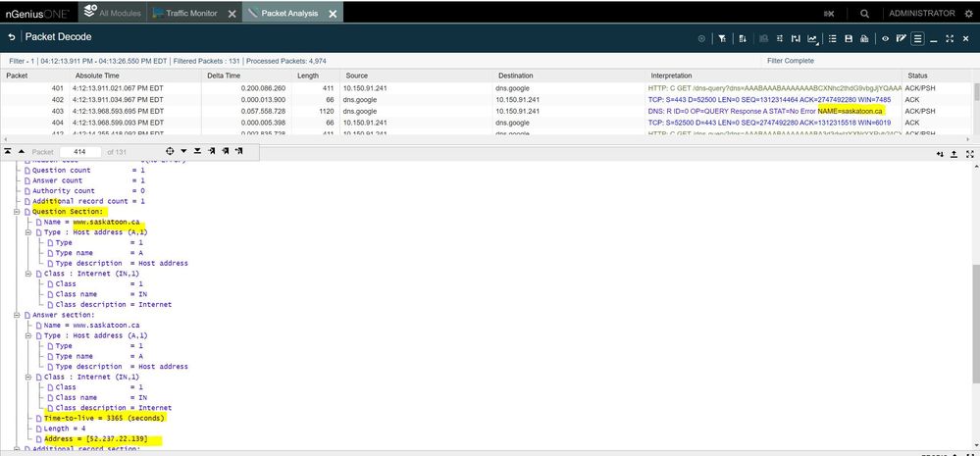The image size is (980, 456).
Task: Click the edit pencil icon in toolbar
Action: tap(901, 38)
